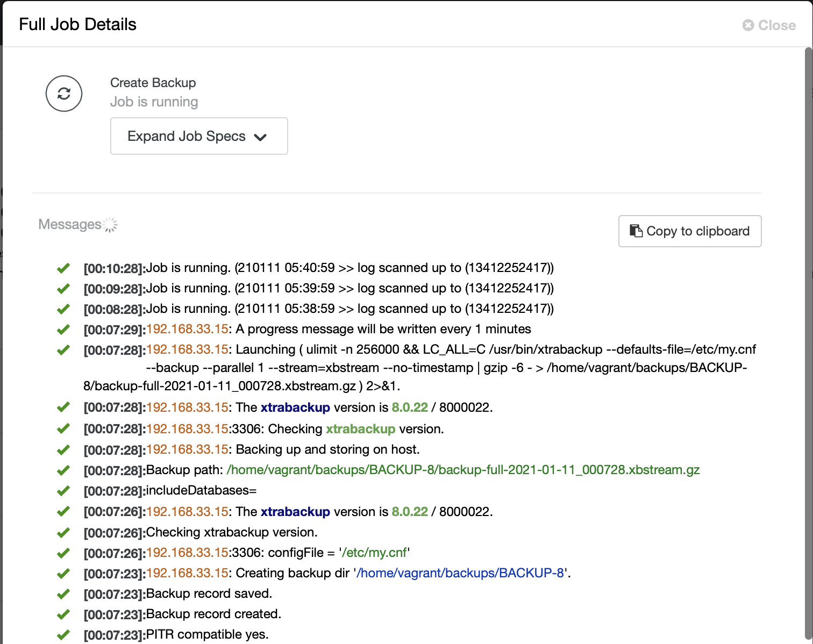This screenshot has height=644, width=813.
Task: Click checkmark beside 'Checking xtrabackup version.' at 00:07:26
Action: coord(63,532)
